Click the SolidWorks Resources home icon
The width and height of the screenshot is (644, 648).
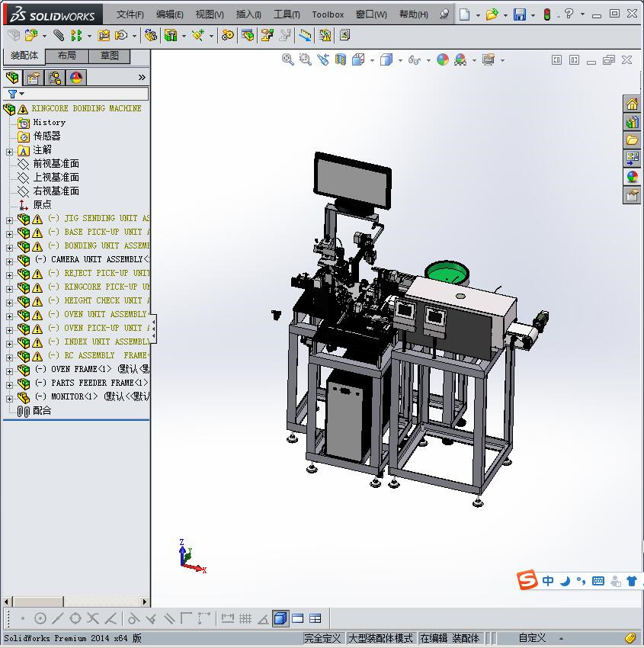pyautogui.click(x=632, y=104)
